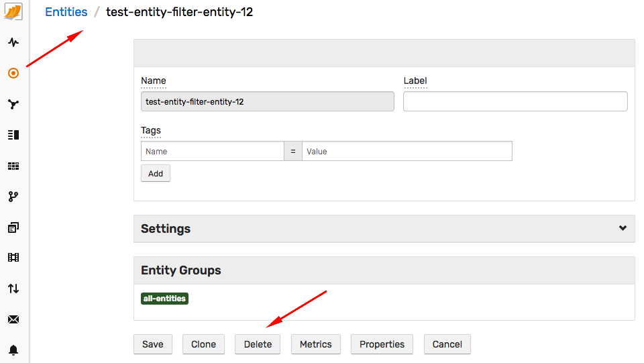The width and height of the screenshot is (644, 363).
Task: Click the tag Value input field
Action: (407, 151)
